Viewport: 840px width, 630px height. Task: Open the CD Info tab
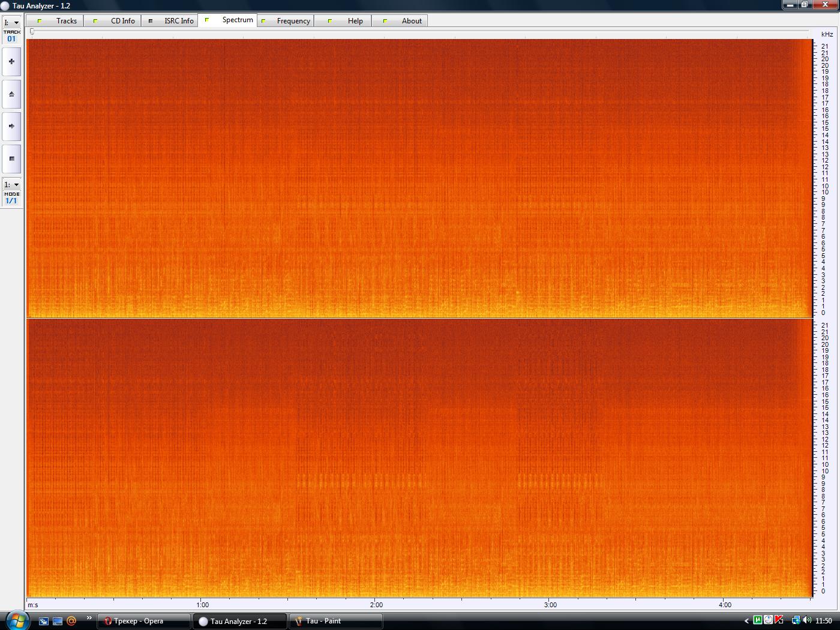114,21
